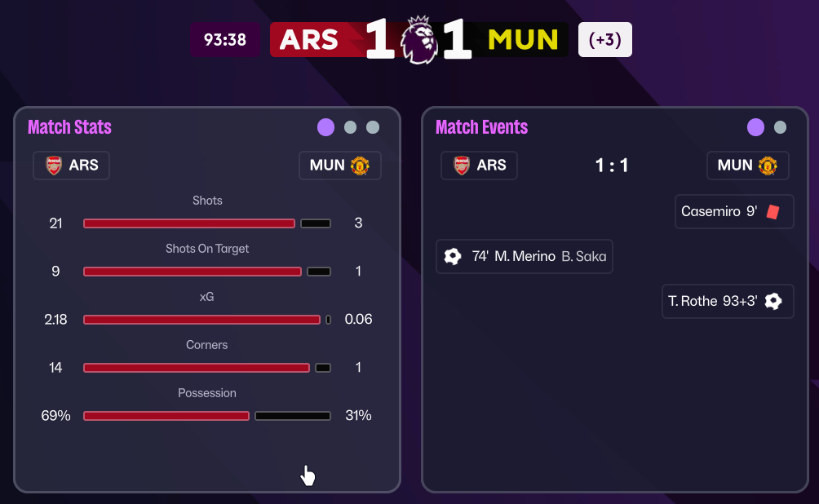Click the Match Events panel title
The image size is (819, 504).
(x=481, y=127)
